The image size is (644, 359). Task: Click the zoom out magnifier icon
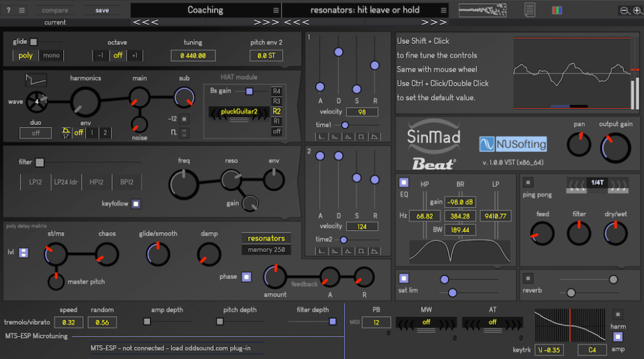pyautogui.click(x=625, y=11)
